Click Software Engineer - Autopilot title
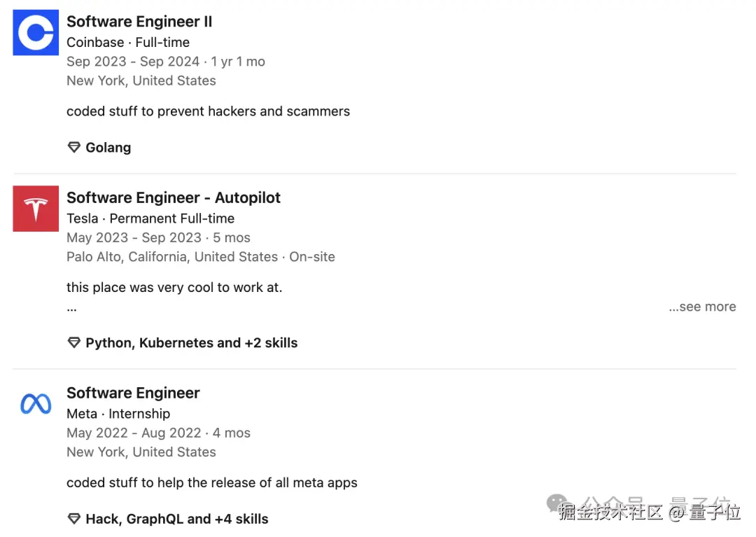 point(174,197)
